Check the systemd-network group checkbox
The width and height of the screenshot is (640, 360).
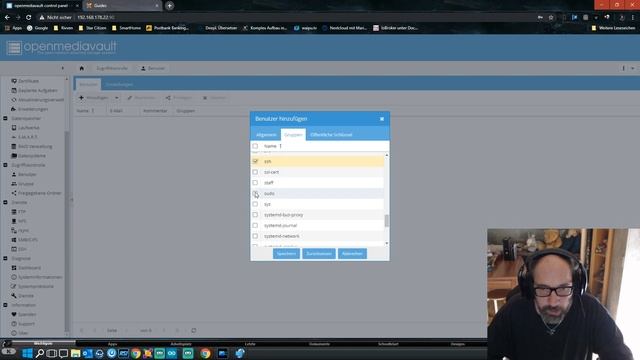click(x=255, y=236)
